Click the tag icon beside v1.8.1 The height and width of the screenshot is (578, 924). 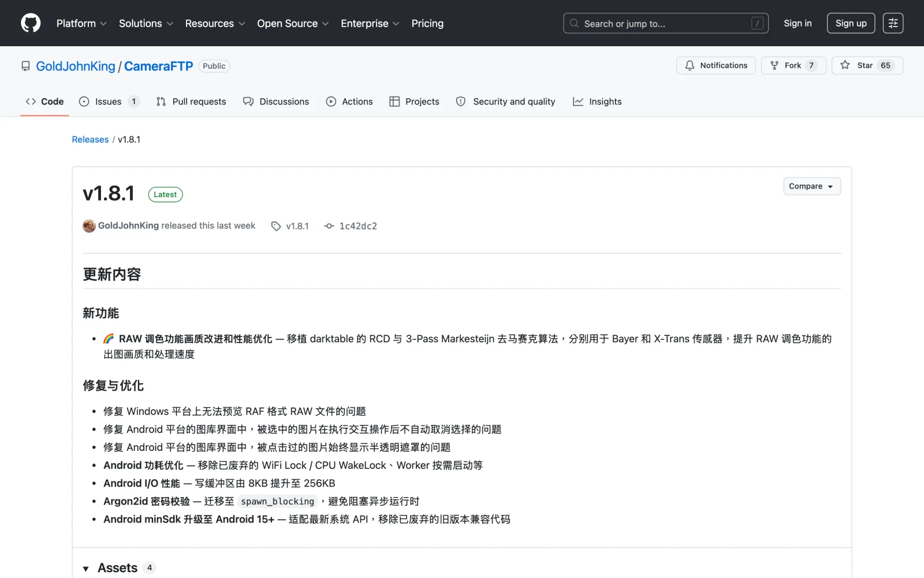(276, 226)
